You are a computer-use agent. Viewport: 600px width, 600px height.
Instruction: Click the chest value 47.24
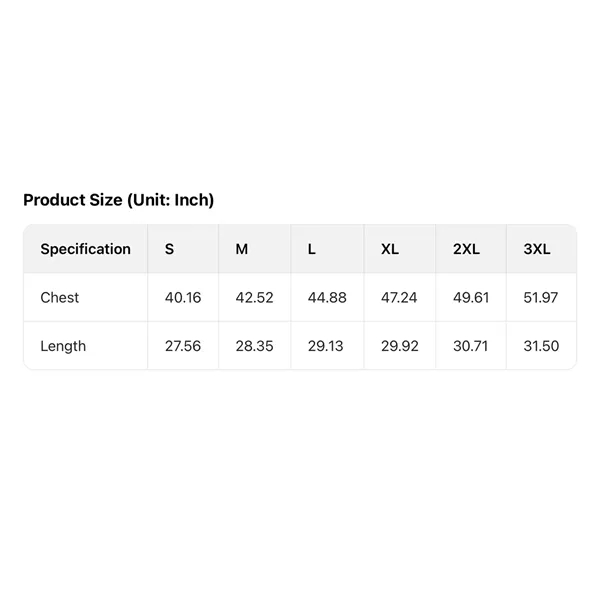[x=399, y=297]
